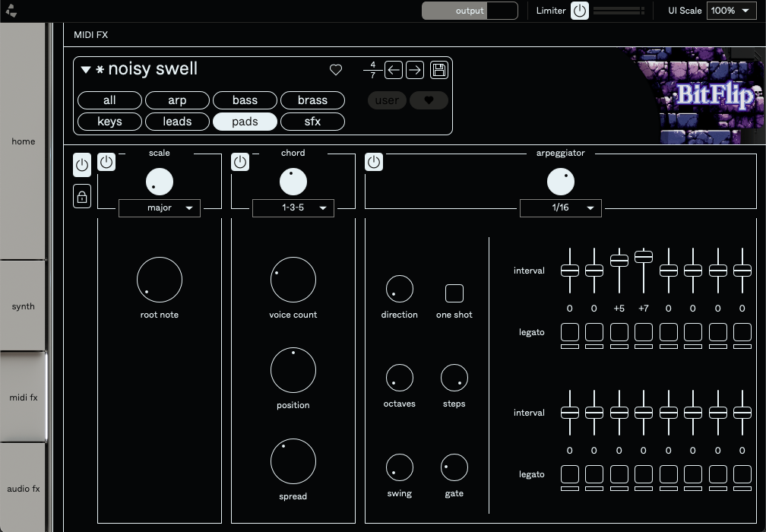
Task: Toggle the third top-row legato step
Action: coord(619,332)
